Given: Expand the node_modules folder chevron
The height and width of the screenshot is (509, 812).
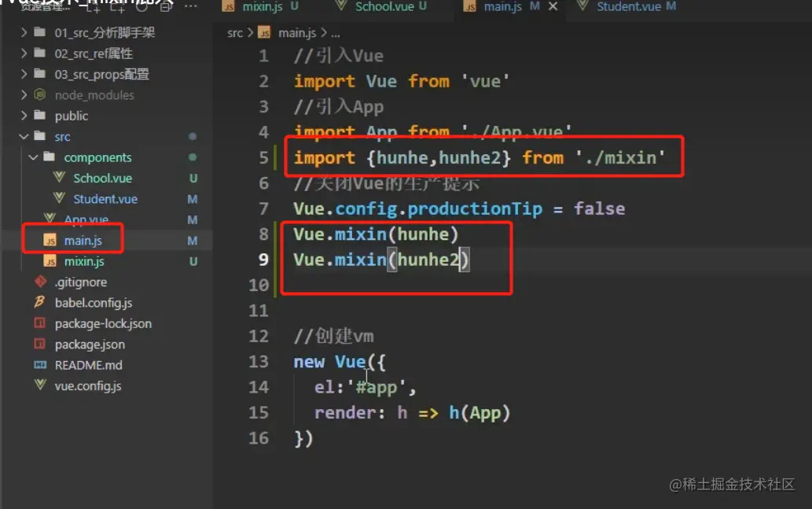Looking at the screenshot, I should coord(24,95).
